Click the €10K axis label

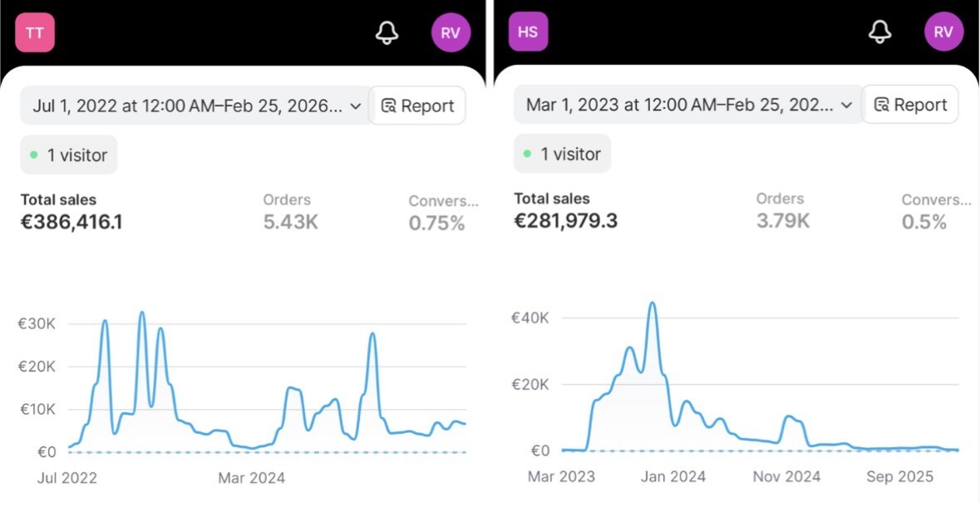[37, 410]
